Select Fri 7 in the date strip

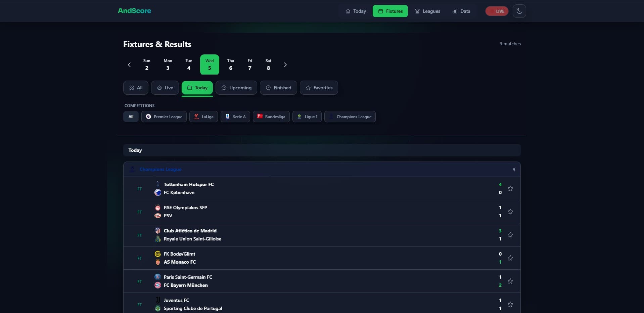(x=250, y=64)
